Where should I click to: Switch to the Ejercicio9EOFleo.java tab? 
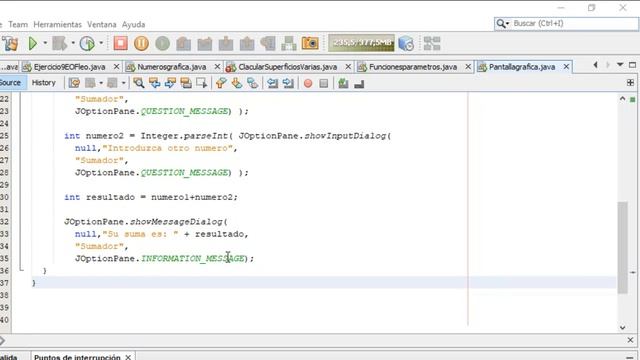point(69,67)
